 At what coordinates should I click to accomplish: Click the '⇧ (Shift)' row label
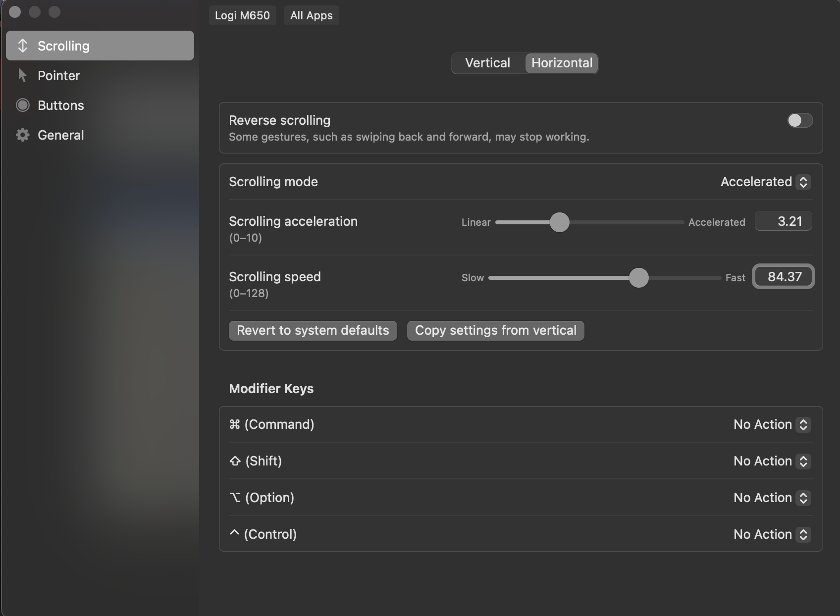(256, 461)
